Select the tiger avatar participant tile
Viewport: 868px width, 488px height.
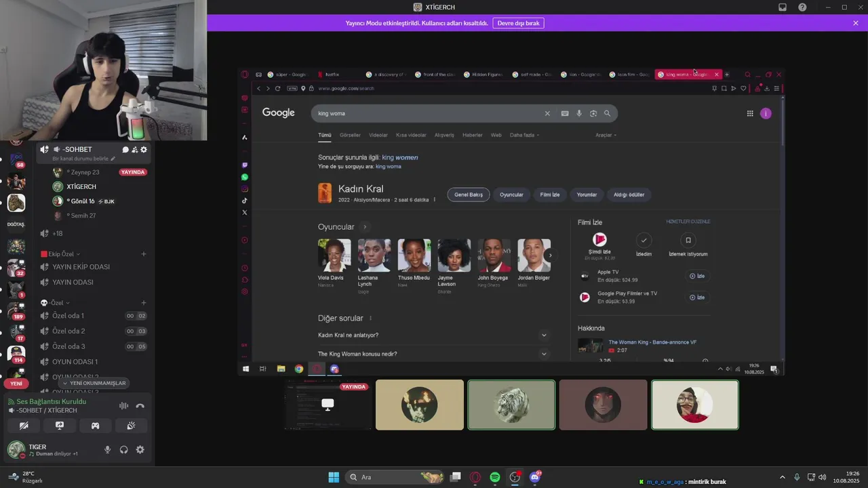point(511,405)
